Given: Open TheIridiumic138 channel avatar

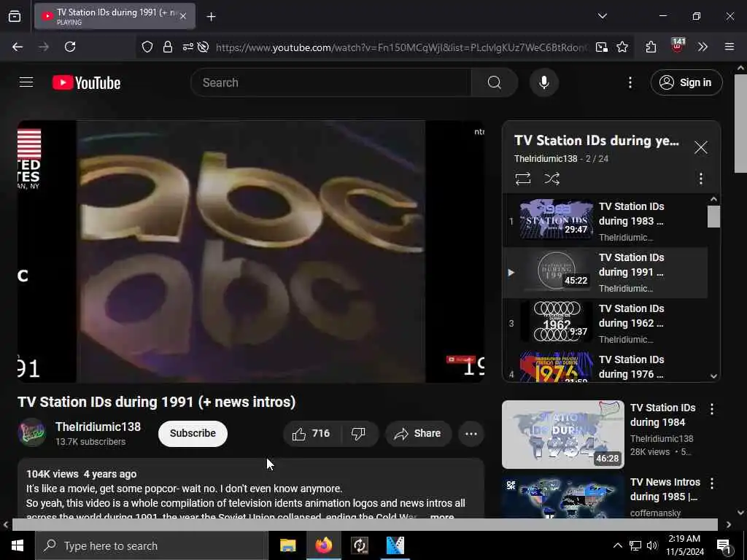Looking at the screenshot, I should [x=31, y=432].
